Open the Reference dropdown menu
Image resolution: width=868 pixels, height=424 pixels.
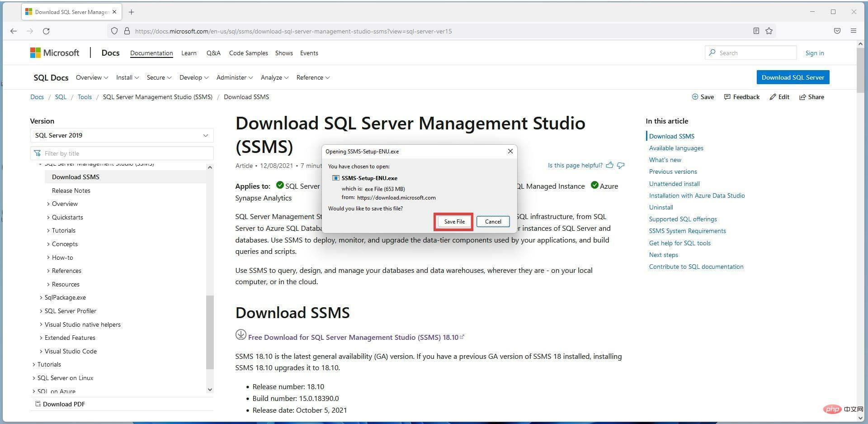pos(313,77)
